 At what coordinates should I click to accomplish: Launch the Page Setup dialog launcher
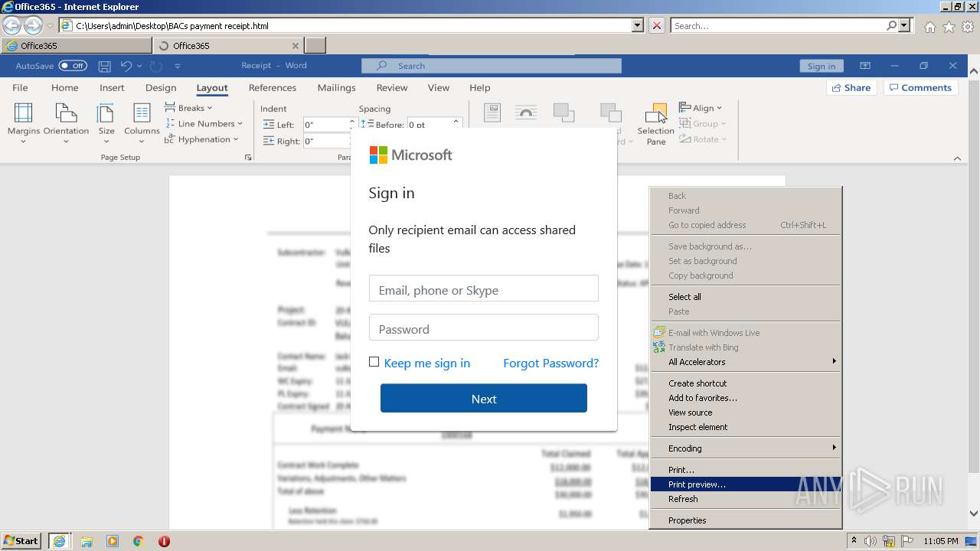point(247,158)
